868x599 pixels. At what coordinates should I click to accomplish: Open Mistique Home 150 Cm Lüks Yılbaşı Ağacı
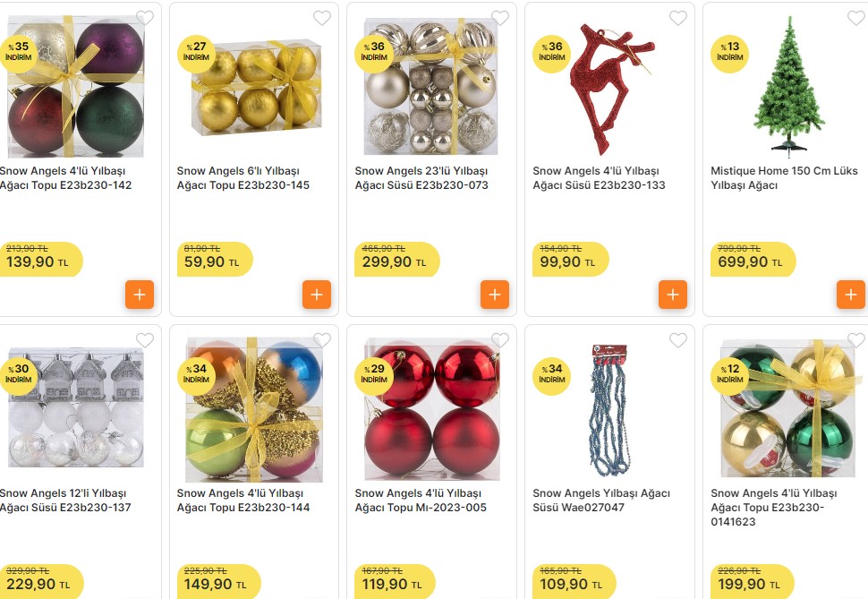pos(784,178)
